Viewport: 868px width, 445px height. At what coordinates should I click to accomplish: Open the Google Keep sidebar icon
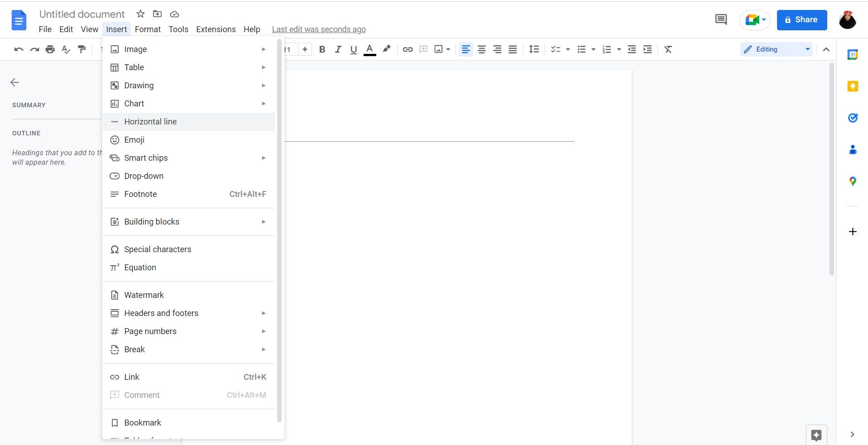[x=853, y=86]
